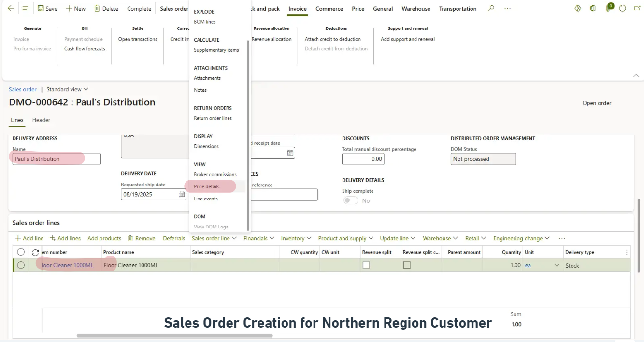644x342 pixels.
Task: Click the horizontal scrollbar under the grid
Action: tap(174, 335)
